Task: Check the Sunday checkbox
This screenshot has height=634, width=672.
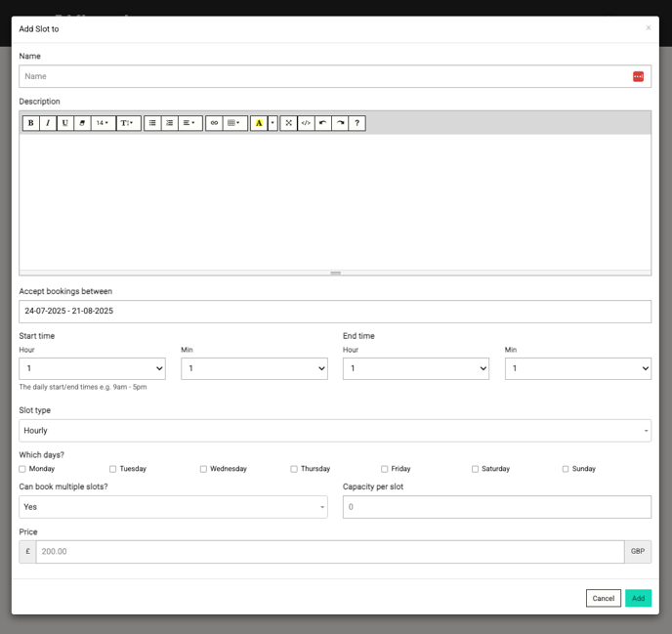Action: [x=566, y=469]
